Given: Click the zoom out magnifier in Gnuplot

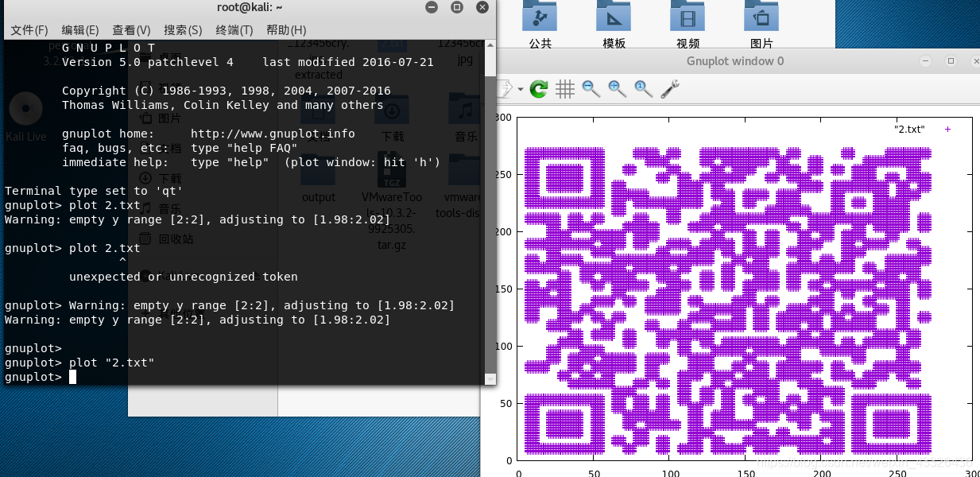Looking at the screenshot, I should pyautogui.click(x=591, y=89).
